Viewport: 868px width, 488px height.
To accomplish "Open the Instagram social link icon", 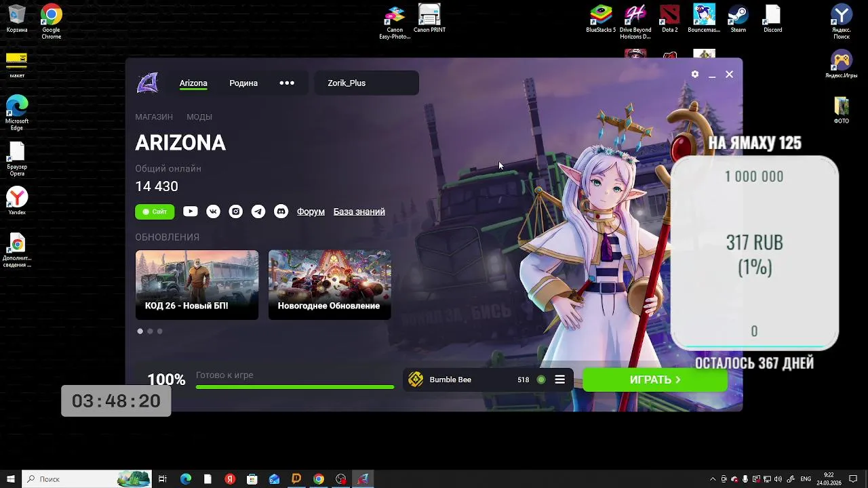I will pos(235,211).
